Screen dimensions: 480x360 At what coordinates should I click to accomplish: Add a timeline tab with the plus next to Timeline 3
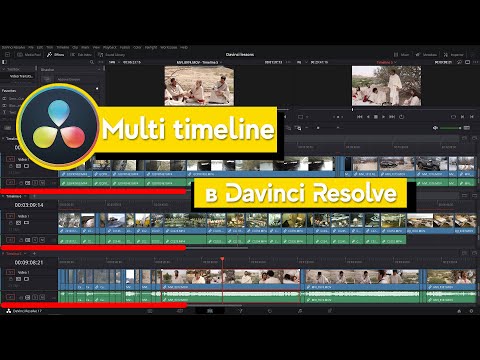tap(34, 254)
